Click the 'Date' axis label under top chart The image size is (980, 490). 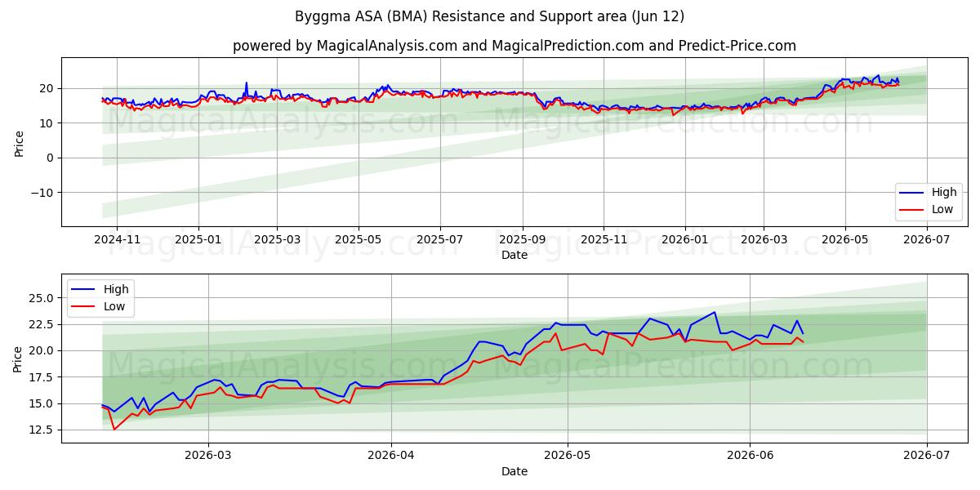coord(514,255)
